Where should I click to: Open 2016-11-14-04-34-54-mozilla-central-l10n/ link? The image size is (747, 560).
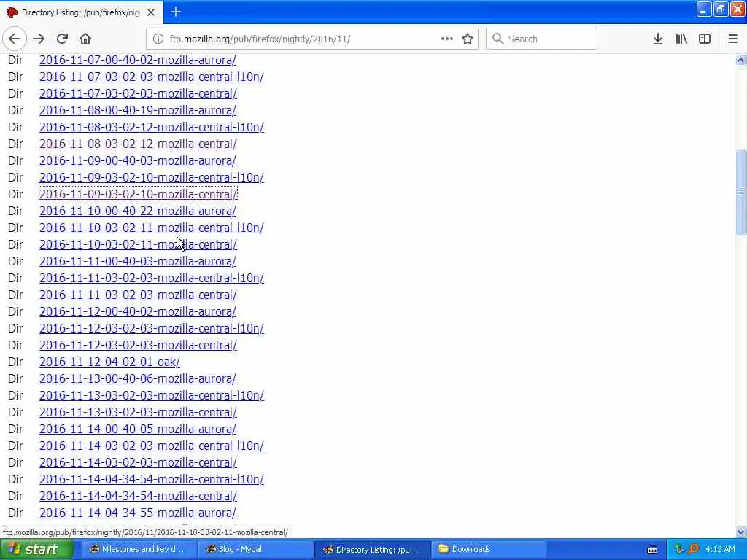(x=152, y=479)
